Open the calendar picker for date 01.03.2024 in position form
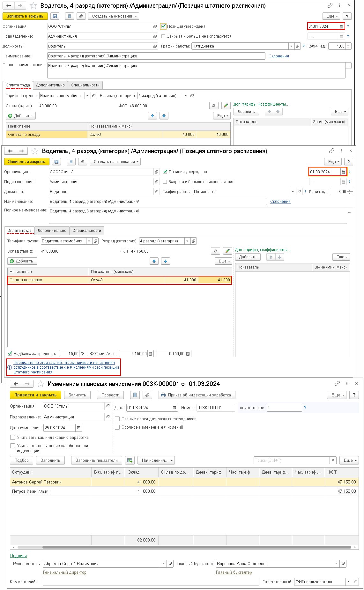 343,172
